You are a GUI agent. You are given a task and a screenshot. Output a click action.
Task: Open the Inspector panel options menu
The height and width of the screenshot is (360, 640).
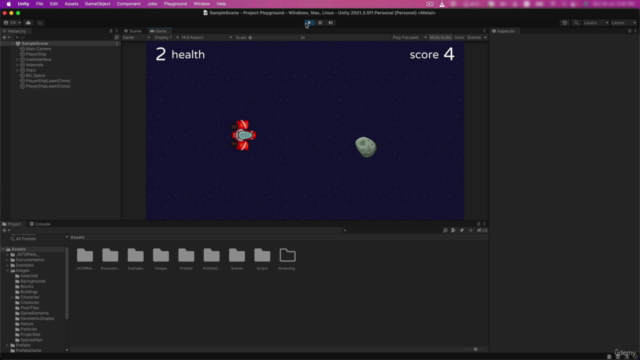636,31
